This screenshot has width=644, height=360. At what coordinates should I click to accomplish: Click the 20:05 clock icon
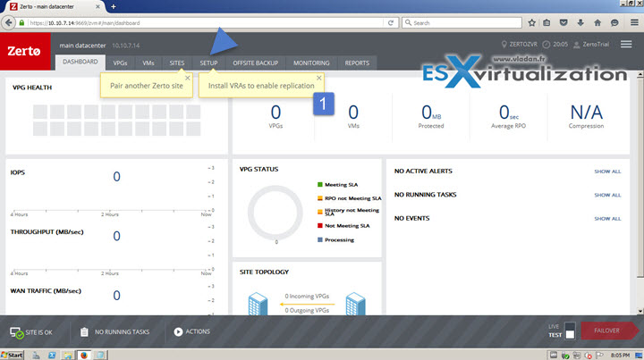[x=546, y=45]
